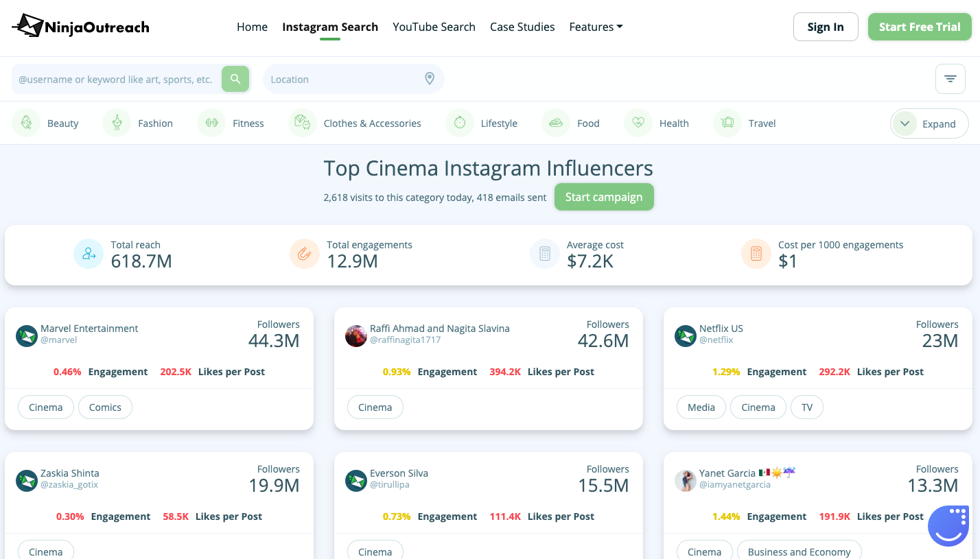Viewport: 980px width, 559px height.
Task: Expand the category list
Action: [929, 124]
